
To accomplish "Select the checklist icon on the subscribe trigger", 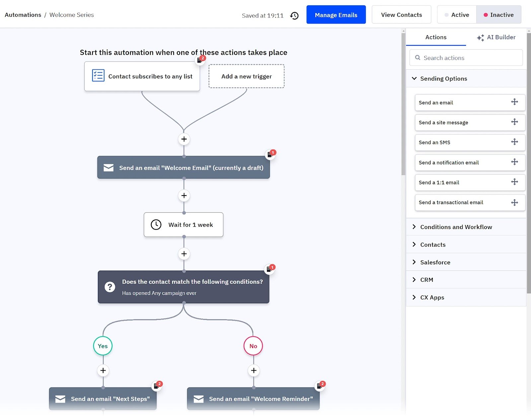I will pos(98,76).
